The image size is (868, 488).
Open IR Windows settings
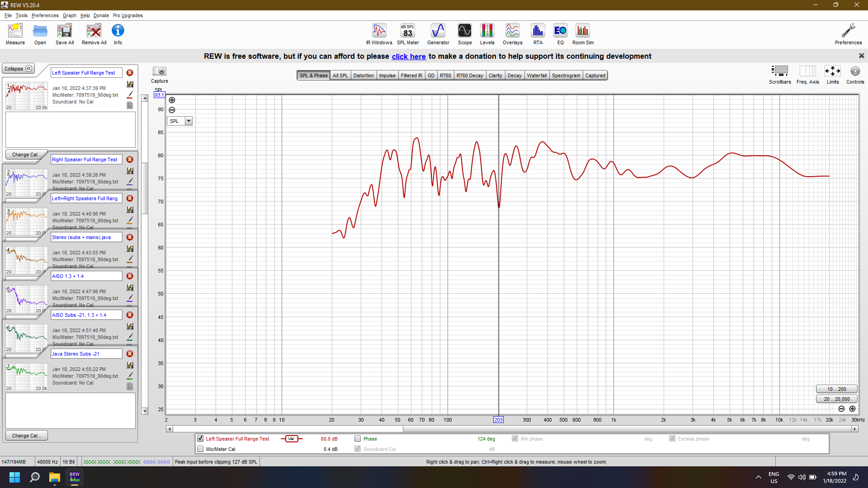coord(379,34)
